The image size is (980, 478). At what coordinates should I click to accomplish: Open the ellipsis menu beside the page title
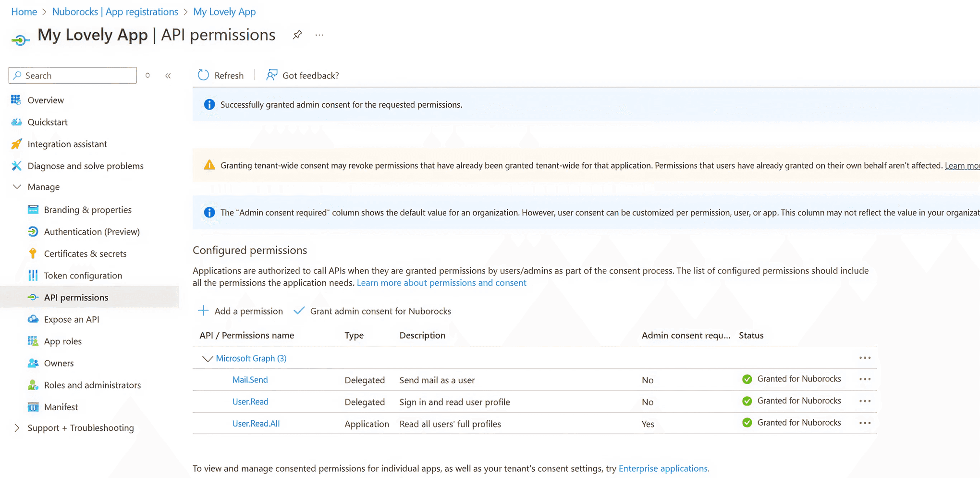click(x=319, y=35)
